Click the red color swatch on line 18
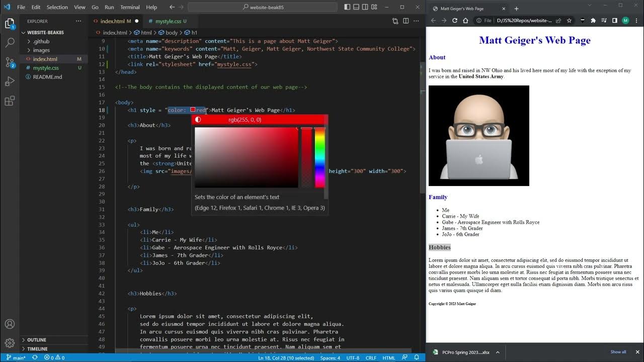The width and height of the screenshot is (644, 362). pos(193,110)
